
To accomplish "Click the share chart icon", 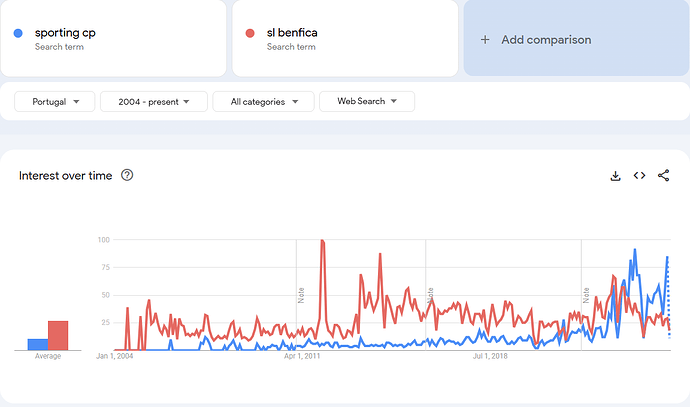I will tap(664, 176).
